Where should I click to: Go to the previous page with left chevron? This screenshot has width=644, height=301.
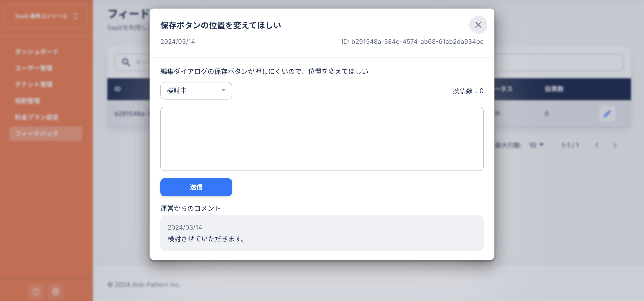(x=597, y=145)
